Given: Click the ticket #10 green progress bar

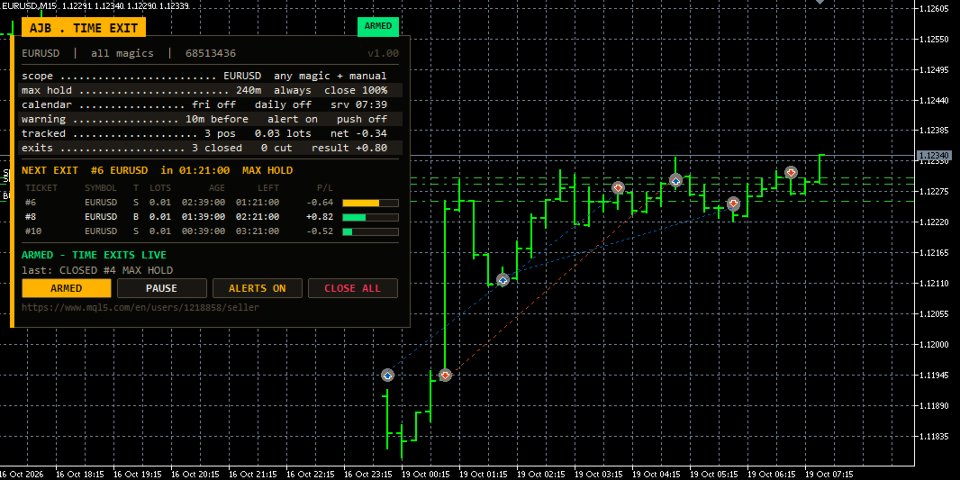Looking at the screenshot, I should 370,232.
